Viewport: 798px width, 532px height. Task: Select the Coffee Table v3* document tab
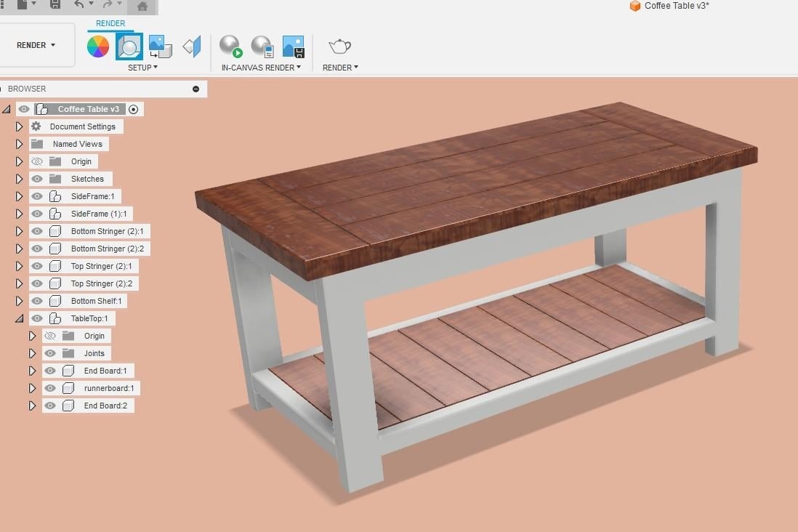(x=670, y=6)
